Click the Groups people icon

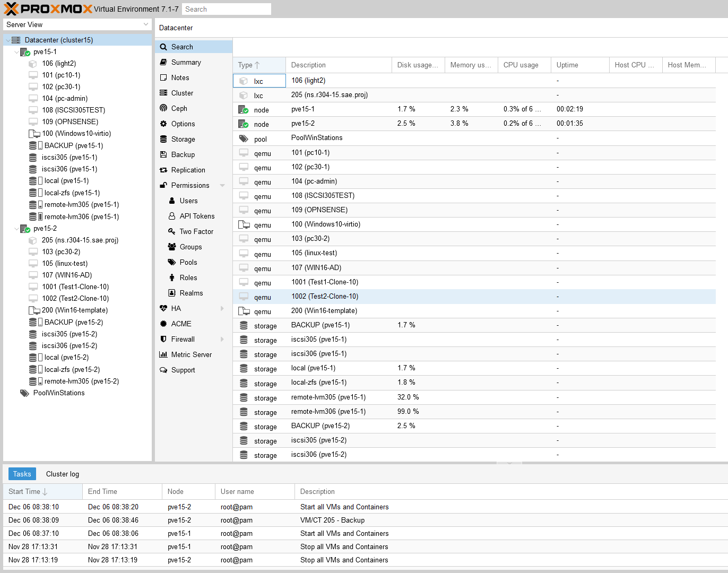[x=172, y=247]
